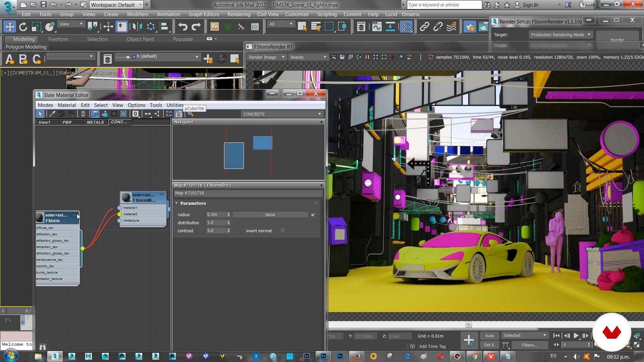Image resolution: width=644 pixels, height=362 pixels.
Task: Open the All selection filter dropdown
Action: pos(281,24)
